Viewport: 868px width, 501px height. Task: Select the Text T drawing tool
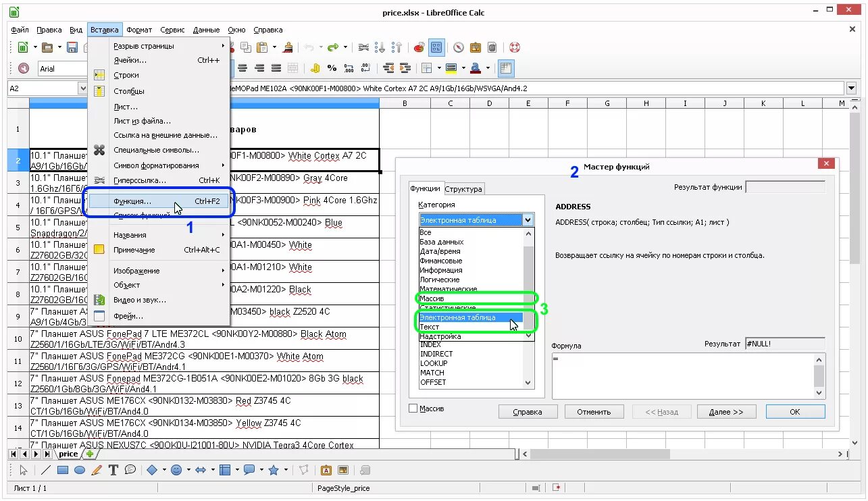(113, 470)
